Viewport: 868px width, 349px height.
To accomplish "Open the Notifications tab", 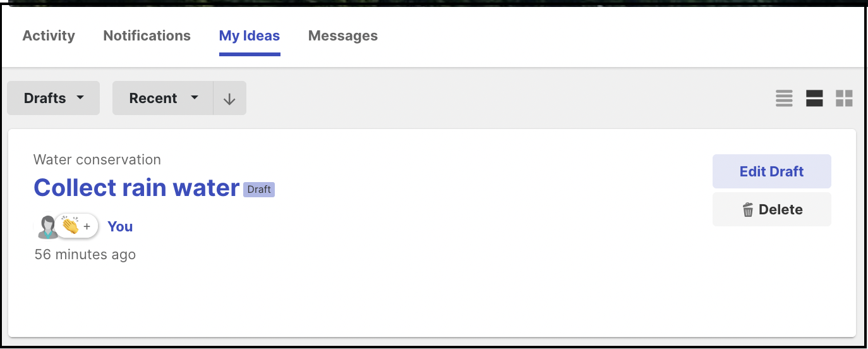I will [x=147, y=36].
